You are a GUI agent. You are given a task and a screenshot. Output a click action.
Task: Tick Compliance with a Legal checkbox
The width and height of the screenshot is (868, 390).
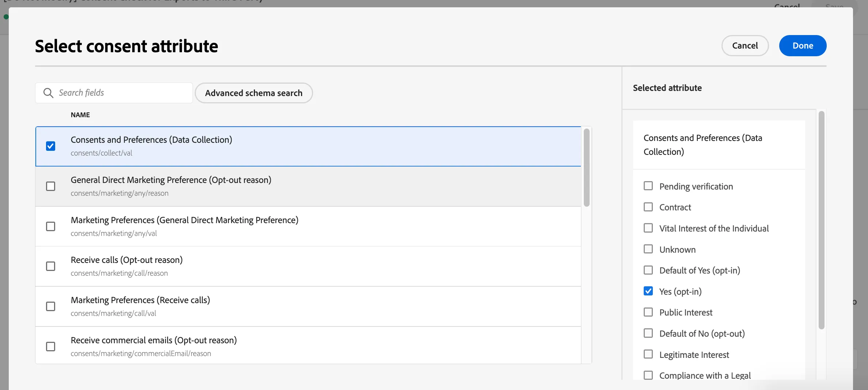click(x=648, y=375)
